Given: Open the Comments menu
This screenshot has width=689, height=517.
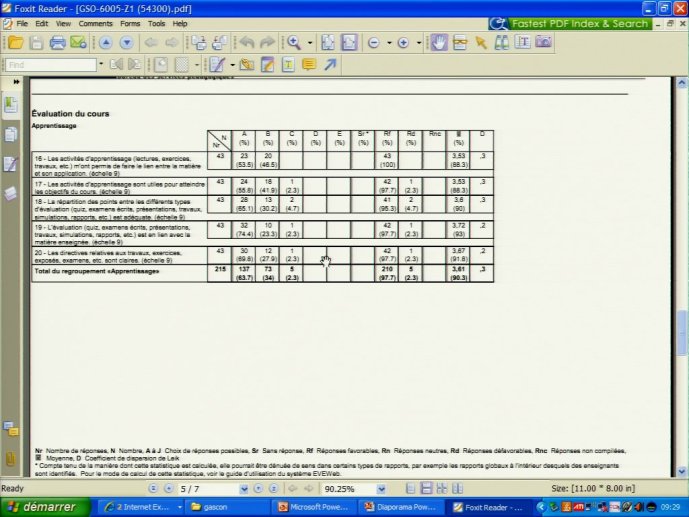Looking at the screenshot, I should click(x=95, y=23).
